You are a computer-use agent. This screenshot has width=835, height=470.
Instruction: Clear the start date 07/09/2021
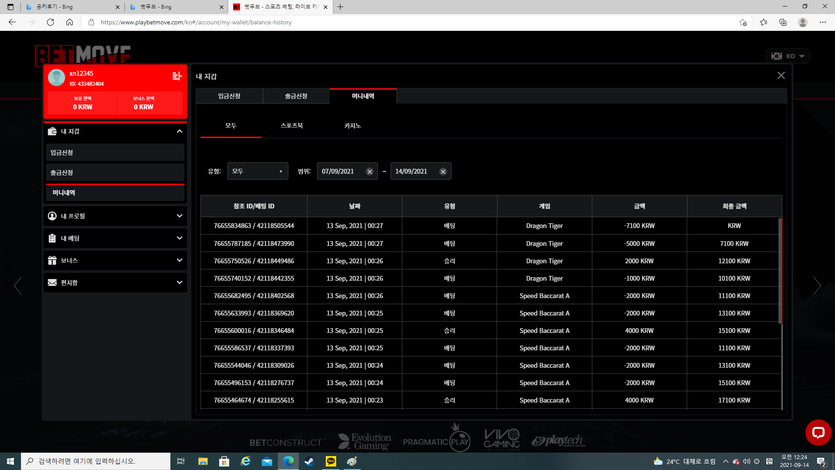370,171
